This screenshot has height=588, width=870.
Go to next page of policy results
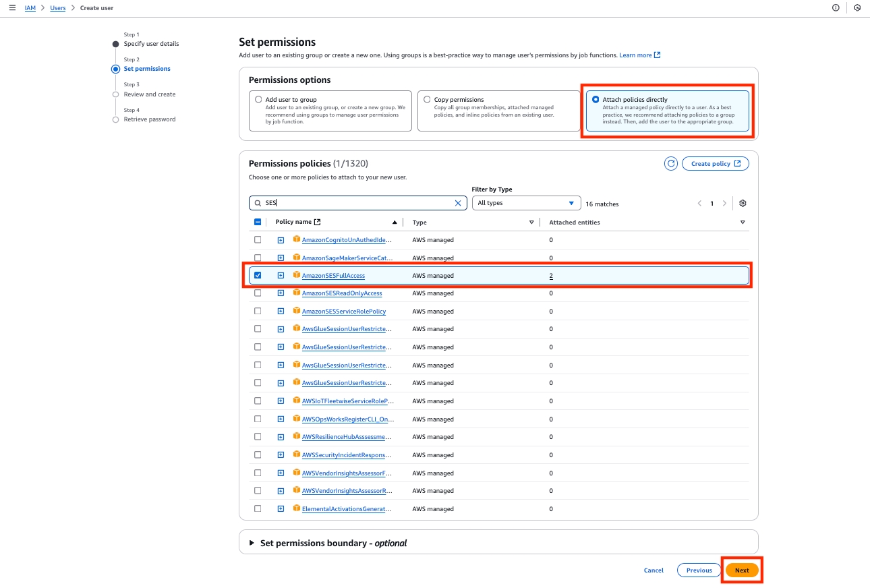[x=724, y=204]
